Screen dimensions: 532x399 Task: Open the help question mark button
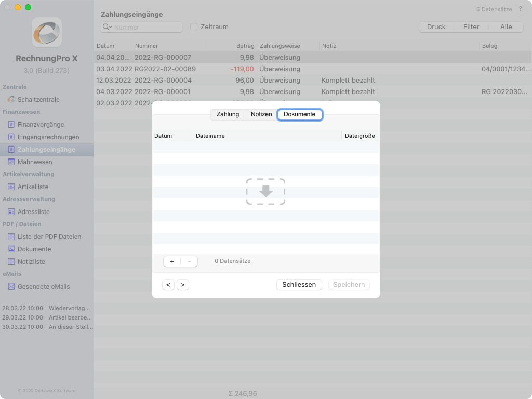(521, 9)
